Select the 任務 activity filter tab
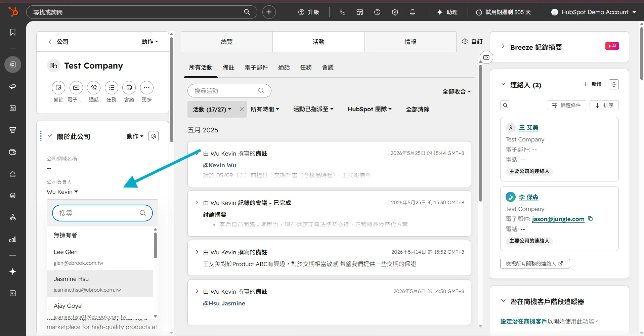This screenshot has width=644, height=336. coord(306,68)
